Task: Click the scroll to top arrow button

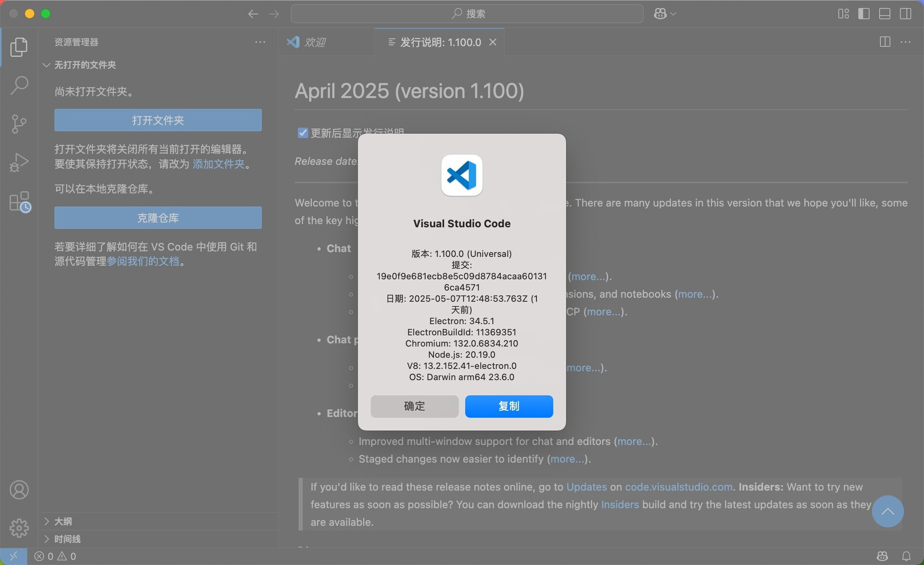Action: pos(887,511)
